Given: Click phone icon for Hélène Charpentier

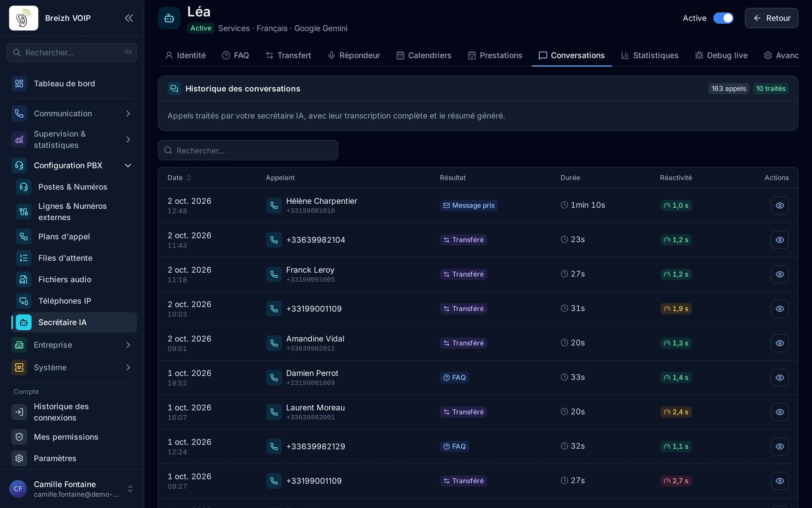Looking at the screenshot, I should coord(274,205).
